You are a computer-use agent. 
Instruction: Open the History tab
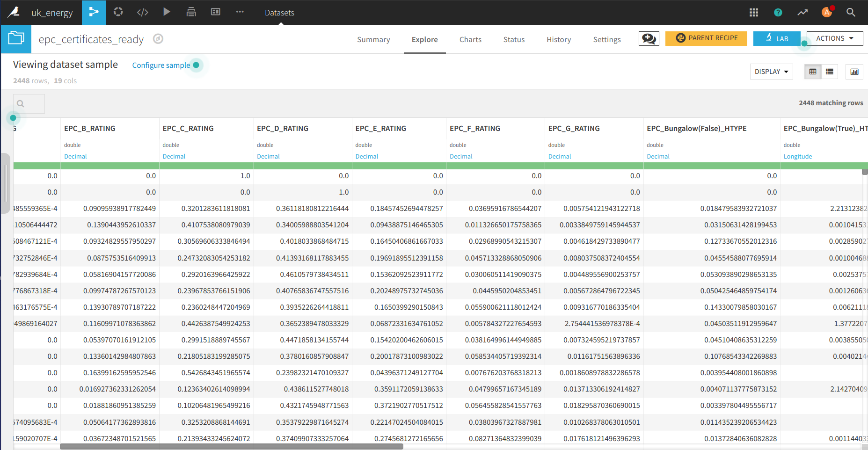pos(559,40)
